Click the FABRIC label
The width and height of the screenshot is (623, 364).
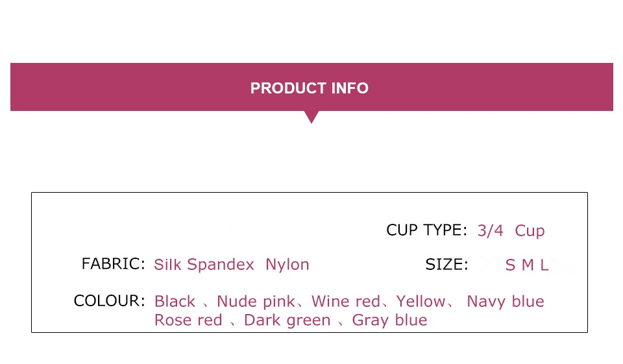(113, 264)
